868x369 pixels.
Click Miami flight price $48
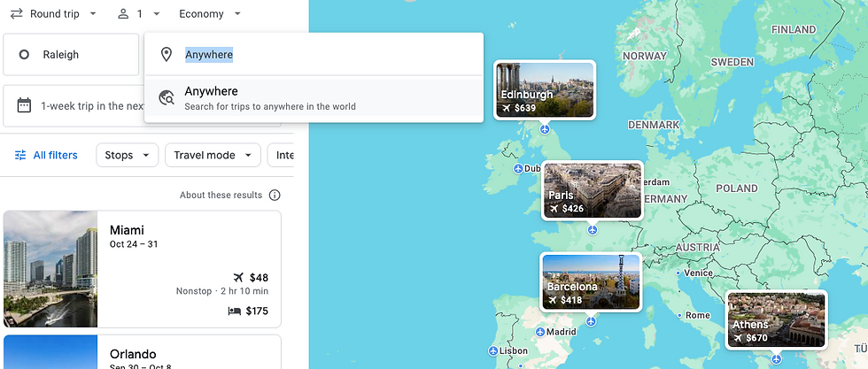[x=259, y=278]
